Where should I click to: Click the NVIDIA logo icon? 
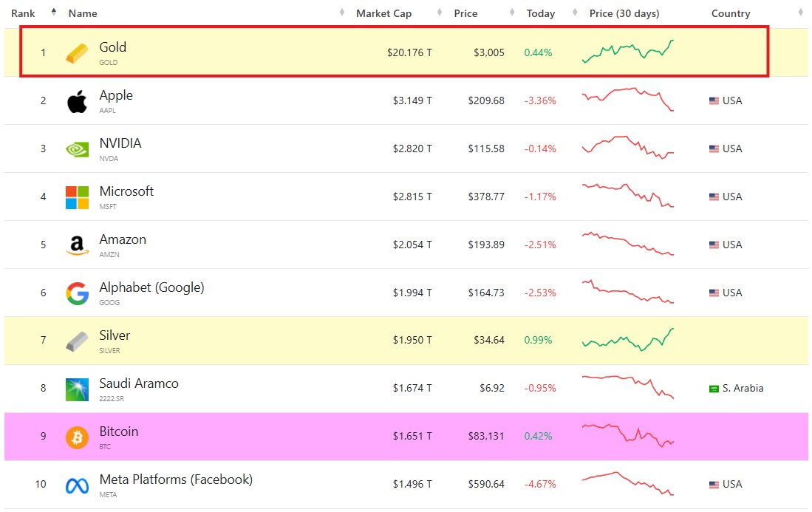coord(77,149)
